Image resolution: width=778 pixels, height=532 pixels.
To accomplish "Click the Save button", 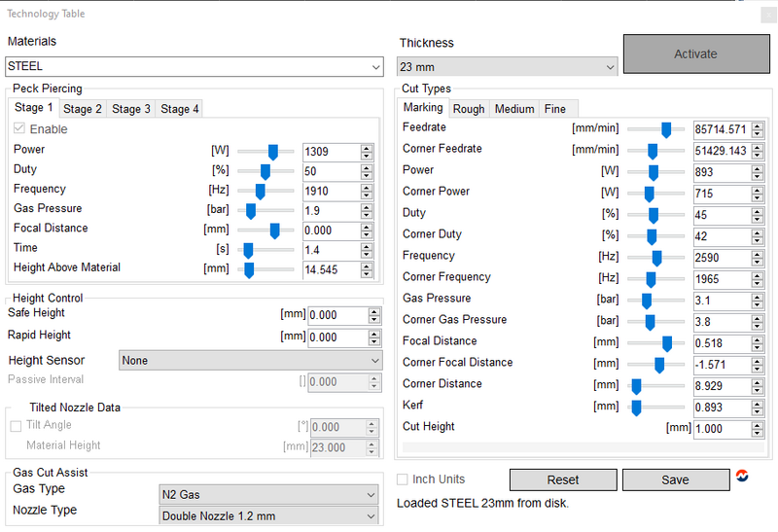I will point(675,479).
